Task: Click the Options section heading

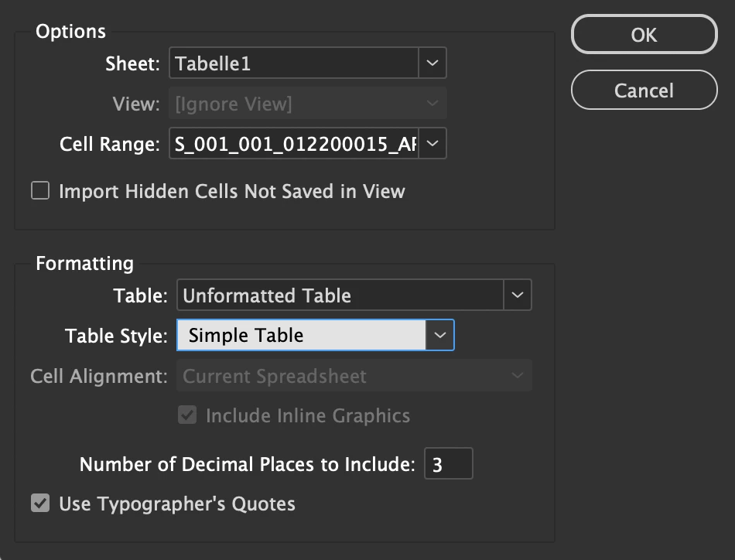Action: [70, 32]
